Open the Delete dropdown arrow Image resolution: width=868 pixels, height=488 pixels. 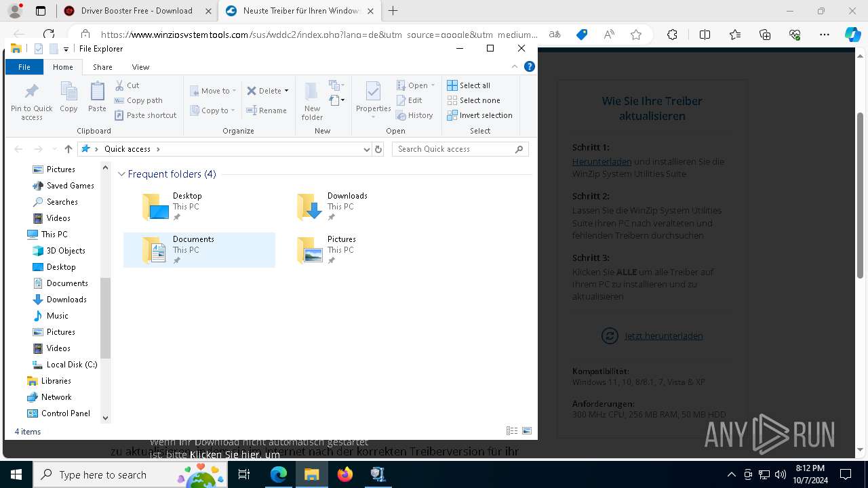[x=286, y=91]
